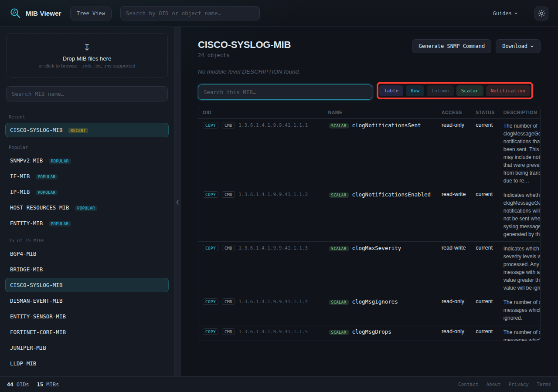Click the DESCRIPTION column header
Viewport: 558px width, 392px height.
coord(520,112)
